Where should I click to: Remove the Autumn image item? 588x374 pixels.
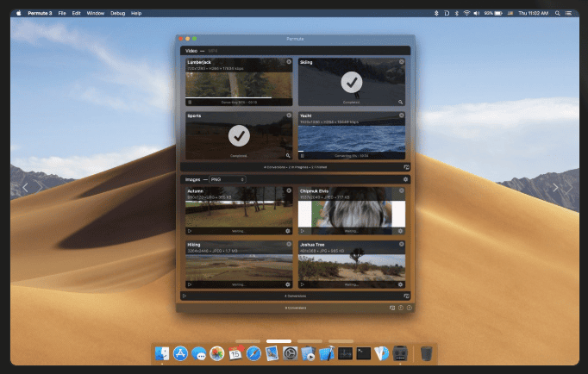[x=289, y=190]
